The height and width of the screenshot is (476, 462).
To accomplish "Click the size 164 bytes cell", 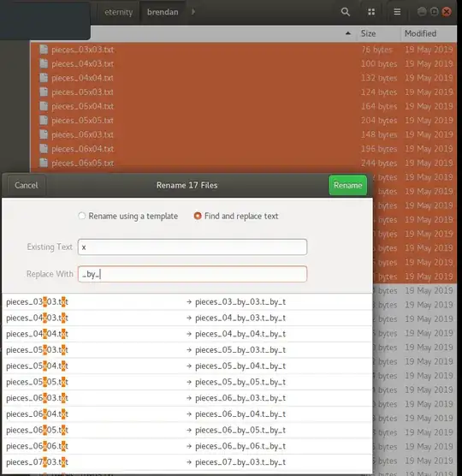I will pos(379,106).
